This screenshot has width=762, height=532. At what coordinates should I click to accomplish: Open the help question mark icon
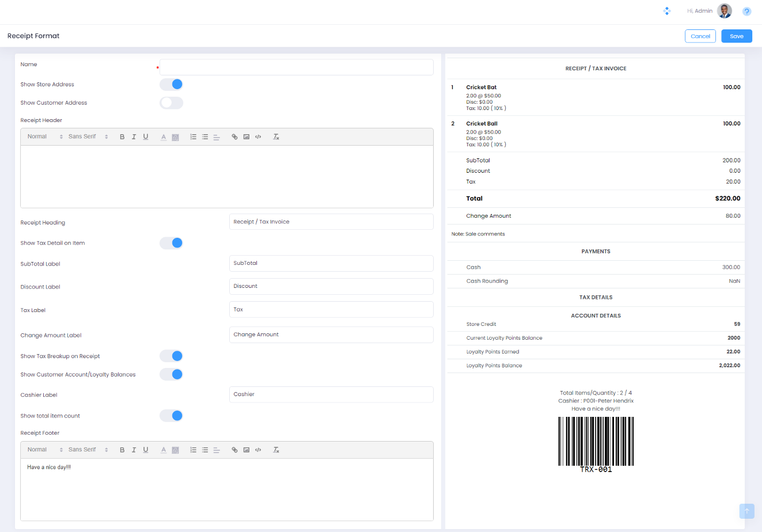(x=746, y=12)
